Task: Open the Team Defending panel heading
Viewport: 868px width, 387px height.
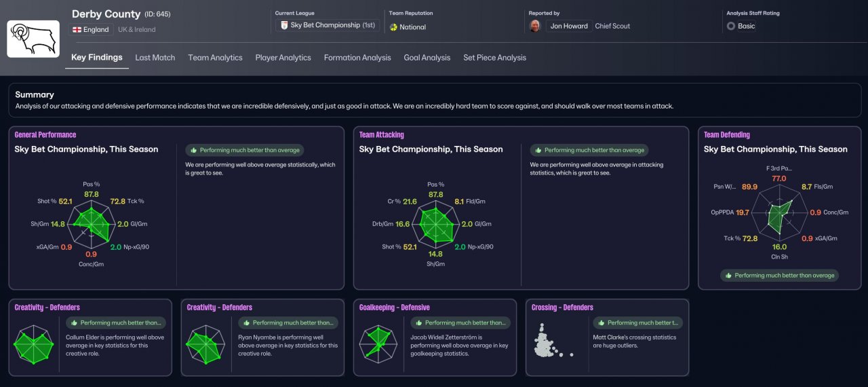Action: pos(727,135)
